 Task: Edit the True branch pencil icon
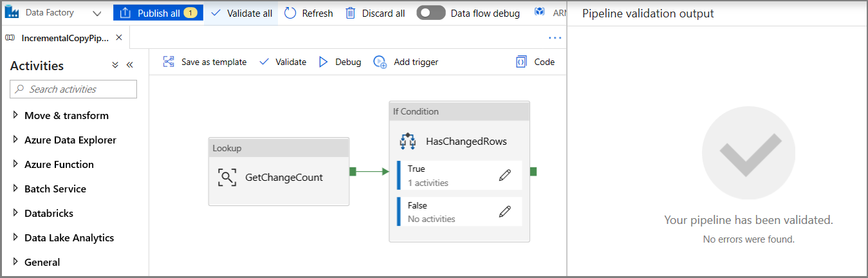pyautogui.click(x=505, y=175)
